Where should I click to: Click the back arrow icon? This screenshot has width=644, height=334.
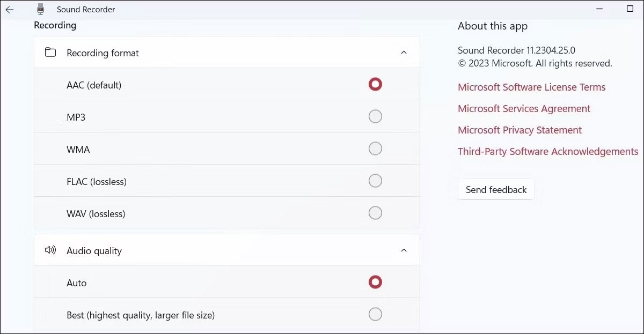[x=10, y=10]
